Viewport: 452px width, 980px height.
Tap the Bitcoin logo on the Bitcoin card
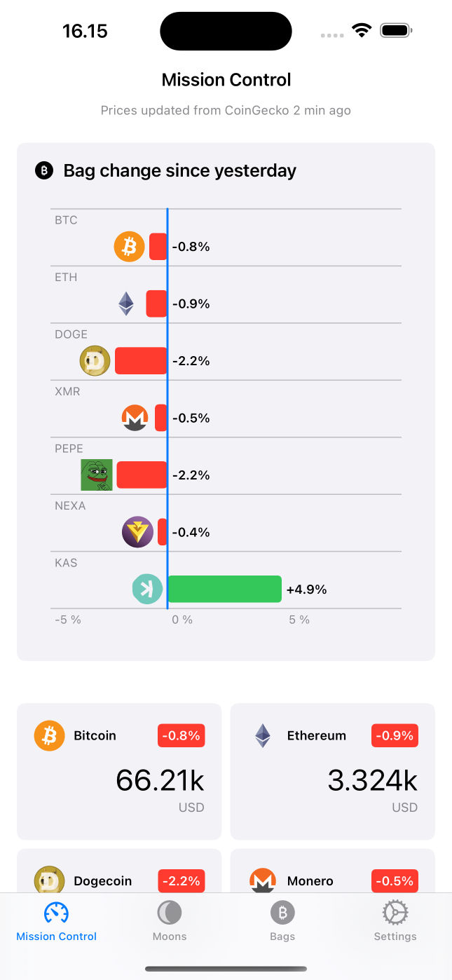pyautogui.click(x=50, y=736)
